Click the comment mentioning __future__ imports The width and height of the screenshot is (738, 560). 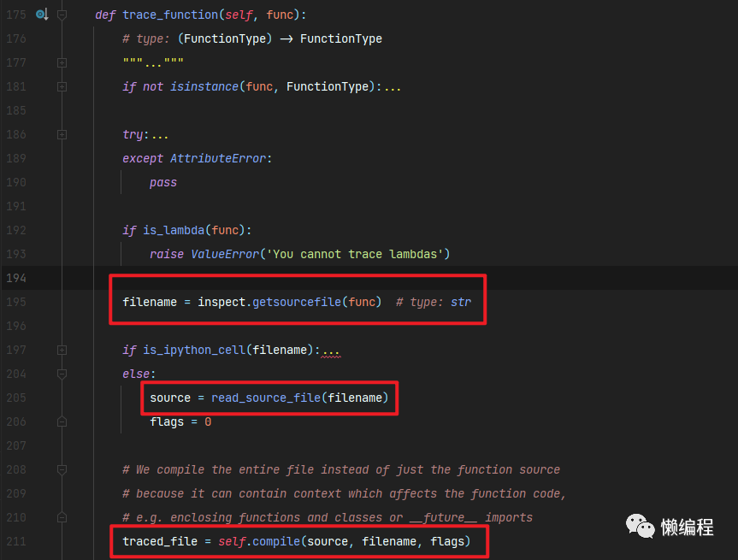coord(328,517)
